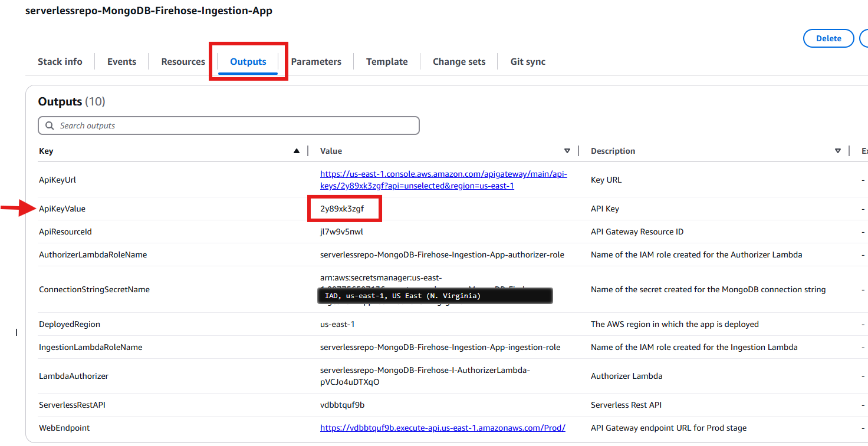Screen dimensions: 868x446
Task: Click the Description column header
Action: click(613, 151)
